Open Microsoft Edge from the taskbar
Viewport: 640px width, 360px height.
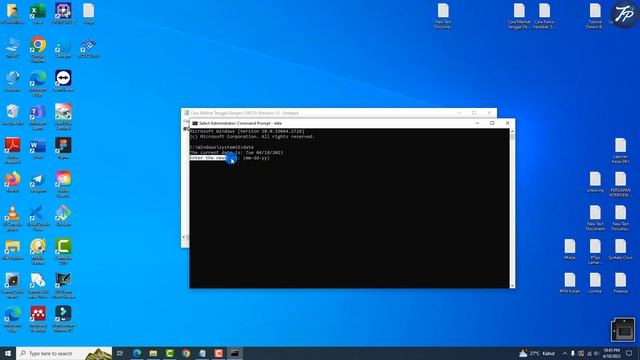pos(137,353)
